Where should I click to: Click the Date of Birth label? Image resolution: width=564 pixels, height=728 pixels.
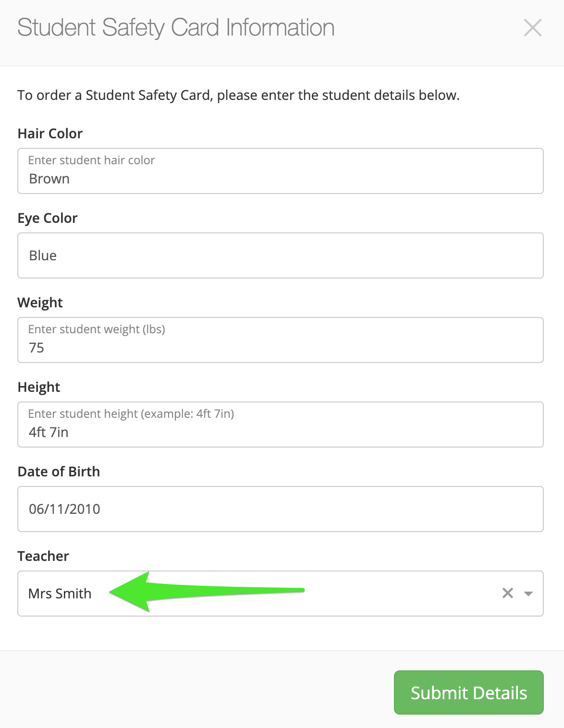click(59, 472)
